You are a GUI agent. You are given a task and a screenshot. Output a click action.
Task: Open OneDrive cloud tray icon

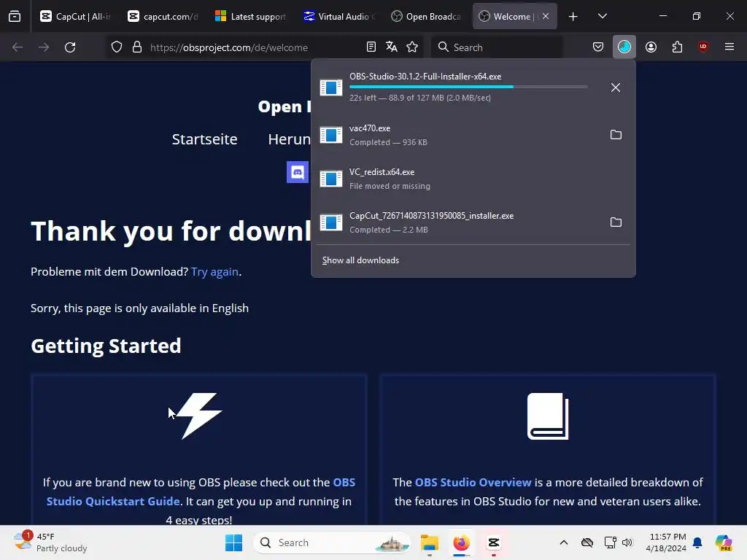click(587, 542)
